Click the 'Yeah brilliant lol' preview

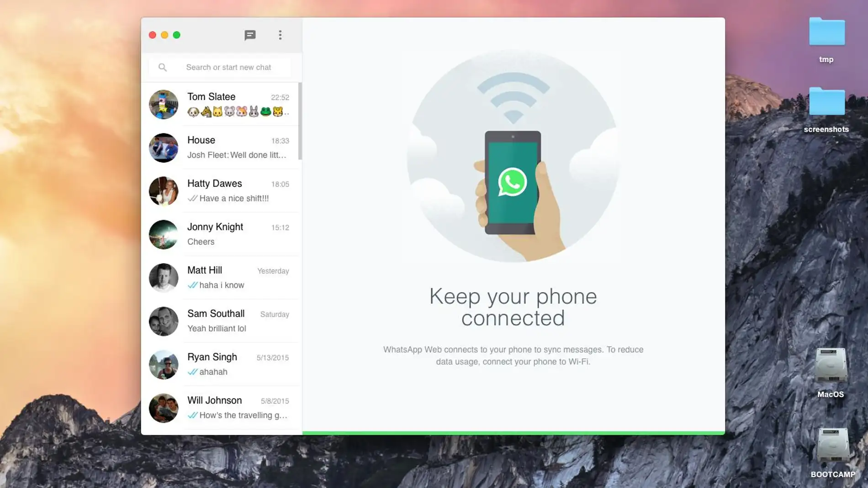217,328
